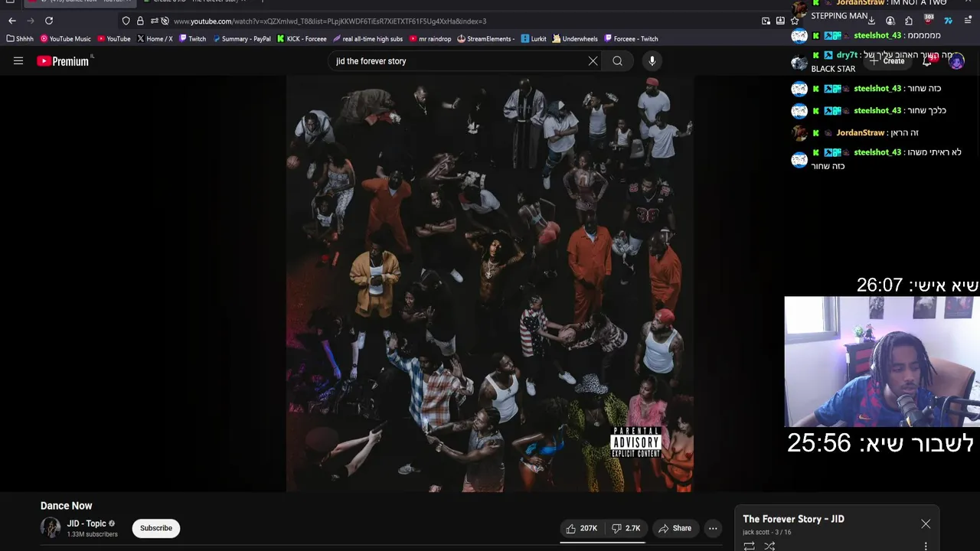Click the Dance Now video title
This screenshot has height=551, width=980.
point(66,506)
